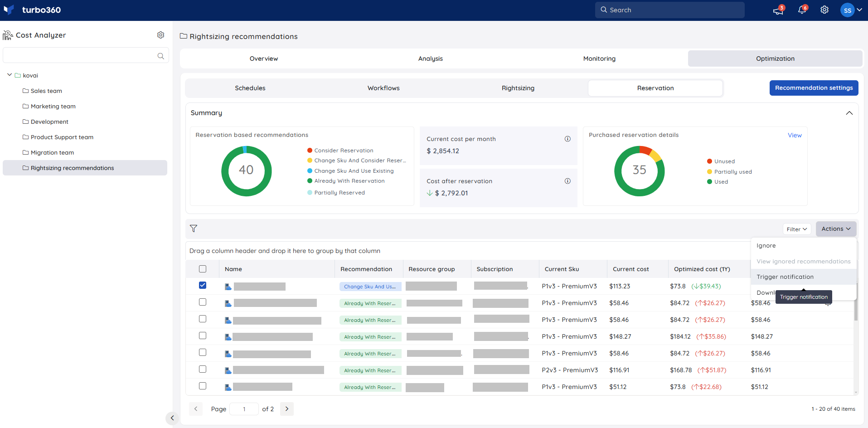Open the announcements megaphone icon
This screenshot has width=868, height=428.
(x=778, y=10)
